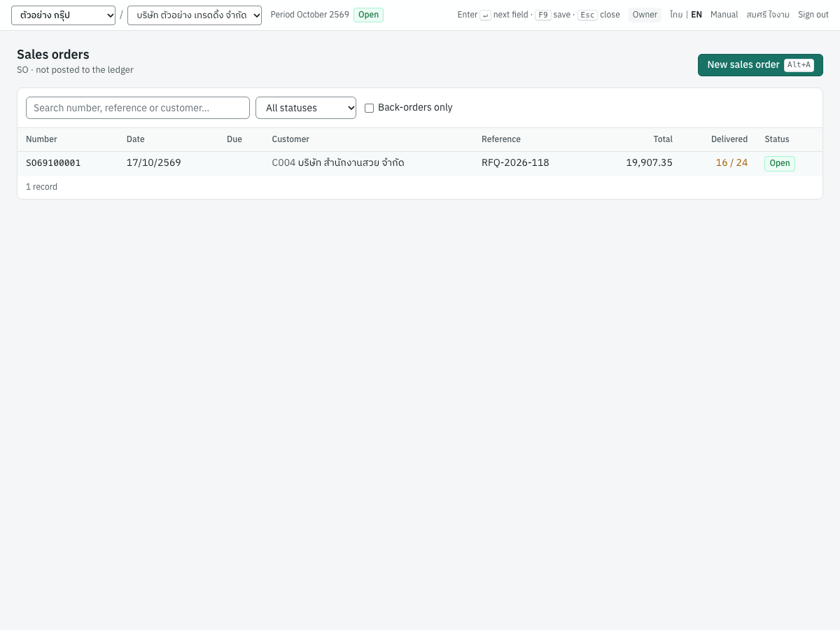Expand the All statuses filter
The image size is (840, 630).
coord(306,108)
